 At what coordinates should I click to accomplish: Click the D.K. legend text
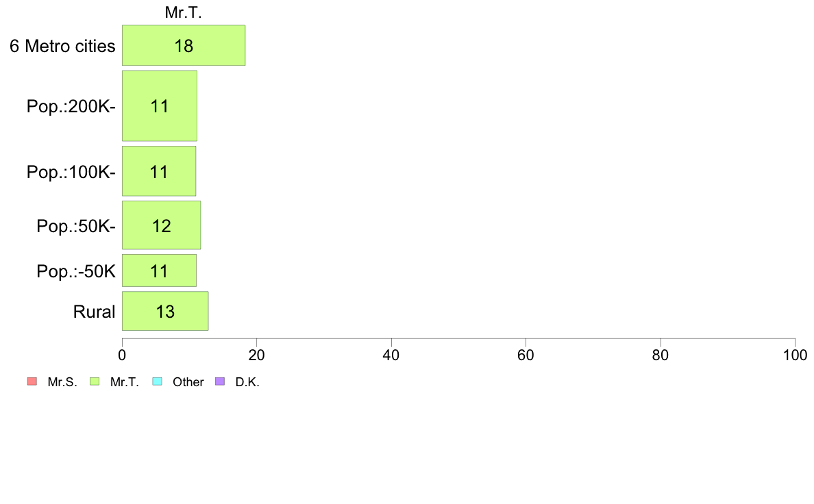[x=247, y=382]
